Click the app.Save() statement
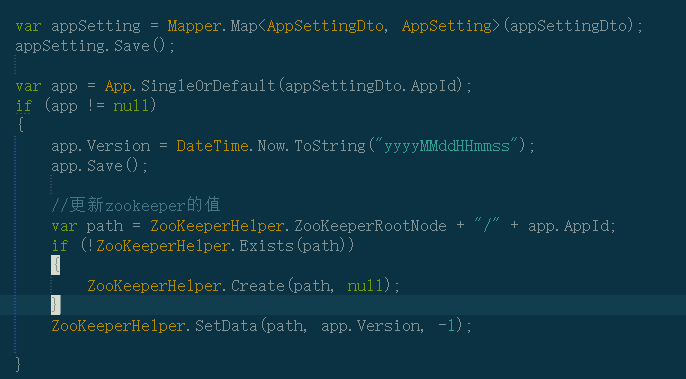This screenshot has height=379, width=686. [x=99, y=166]
